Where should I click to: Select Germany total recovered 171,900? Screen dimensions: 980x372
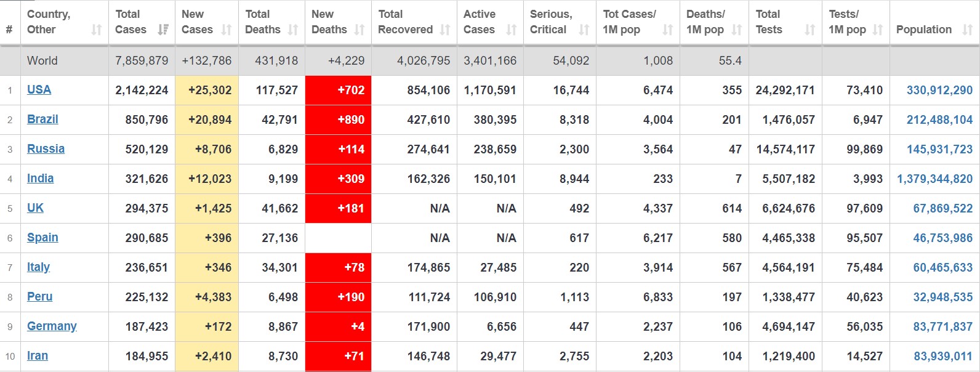click(428, 326)
